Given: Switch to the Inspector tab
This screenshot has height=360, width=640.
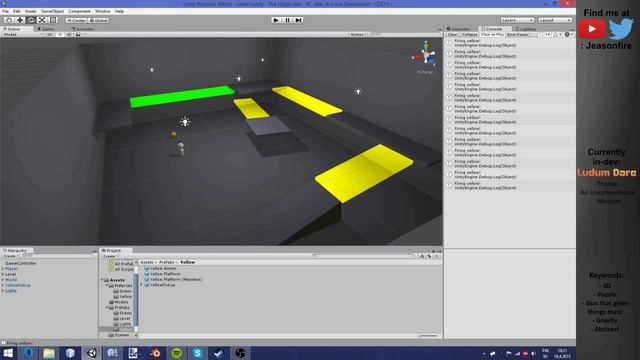Looking at the screenshot, I should [459, 29].
